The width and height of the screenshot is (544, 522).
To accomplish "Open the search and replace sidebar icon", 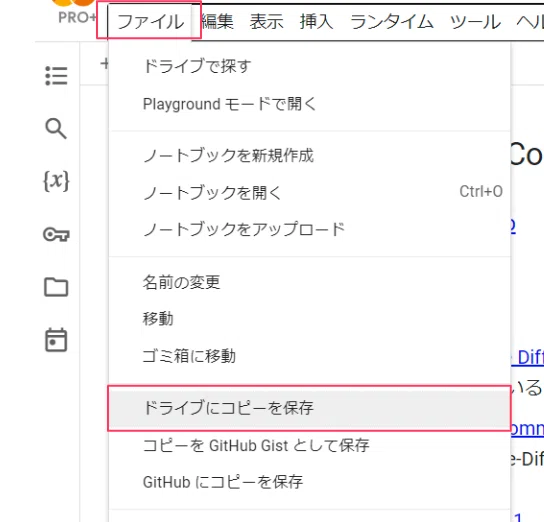I will (x=56, y=128).
